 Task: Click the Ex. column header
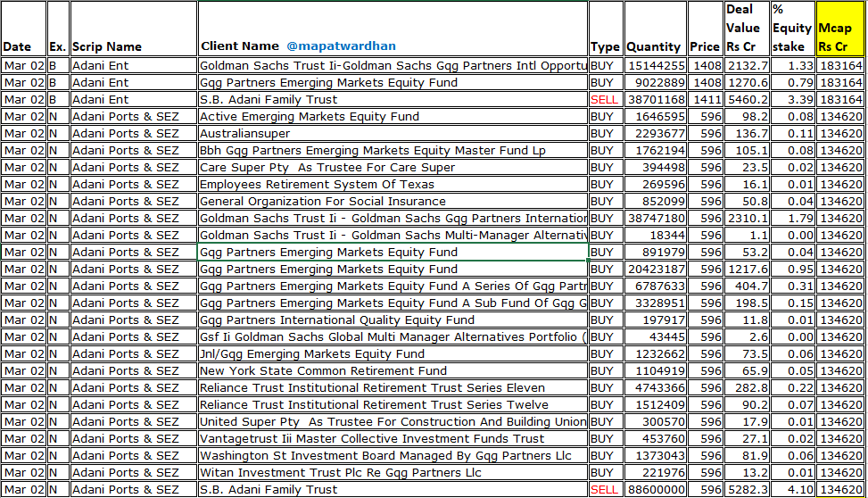(x=58, y=29)
